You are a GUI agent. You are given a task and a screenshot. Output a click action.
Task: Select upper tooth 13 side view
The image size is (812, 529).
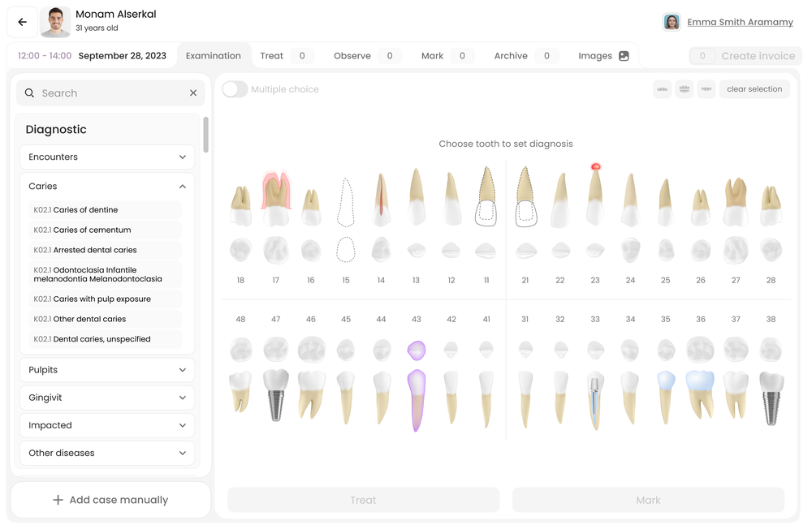pyautogui.click(x=417, y=196)
